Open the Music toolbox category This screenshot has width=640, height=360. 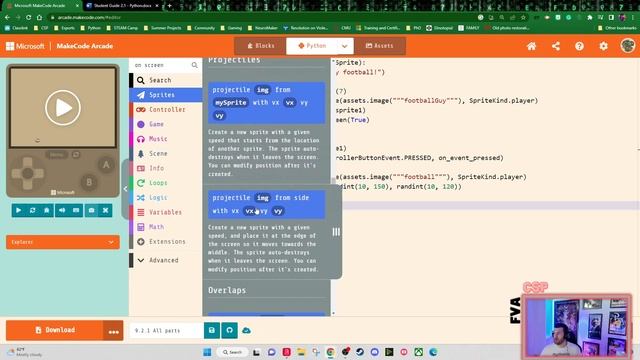(165, 139)
